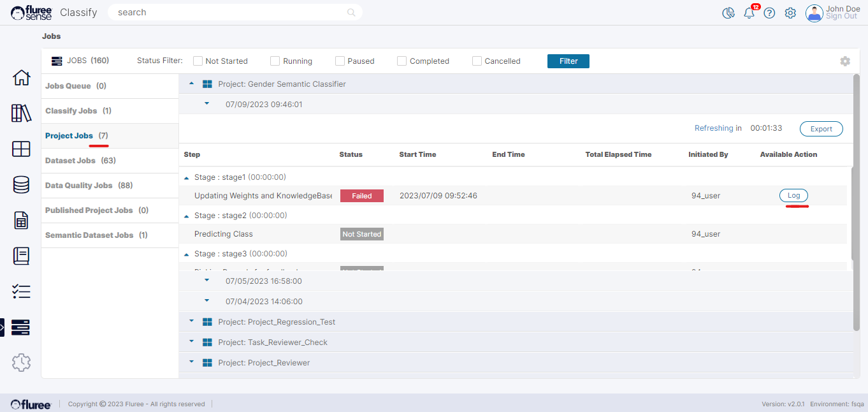This screenshot has width=868, height=412.
Task: Expand Project: Task_Reviewer_Check row
Action: (x=192, y=342)
